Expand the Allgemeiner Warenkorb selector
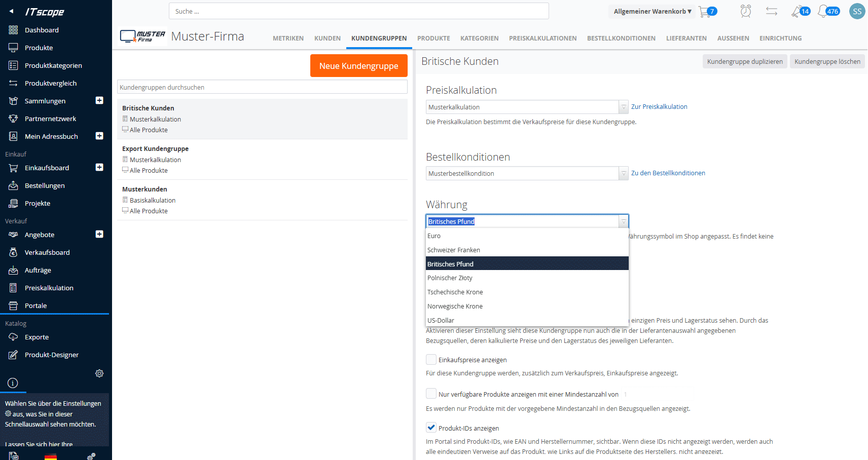The width and height of the screenshot is (868, 460). (652, 11)
